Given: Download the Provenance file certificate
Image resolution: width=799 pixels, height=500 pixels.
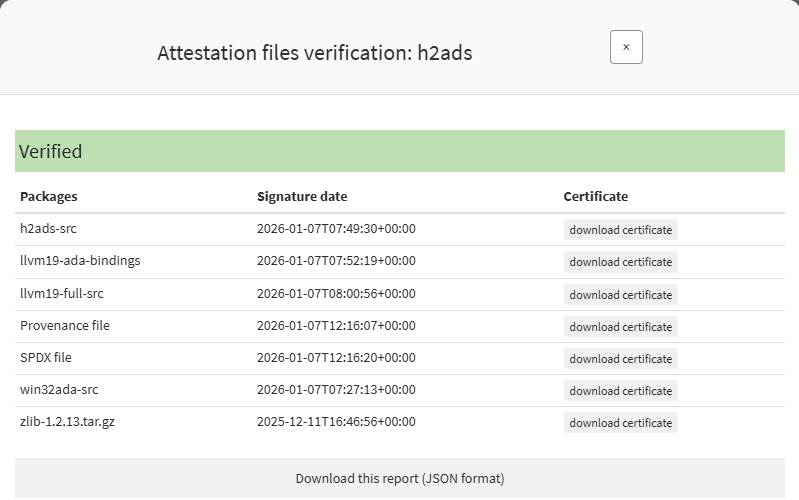Looking at the screenshot, I should 620,327.
